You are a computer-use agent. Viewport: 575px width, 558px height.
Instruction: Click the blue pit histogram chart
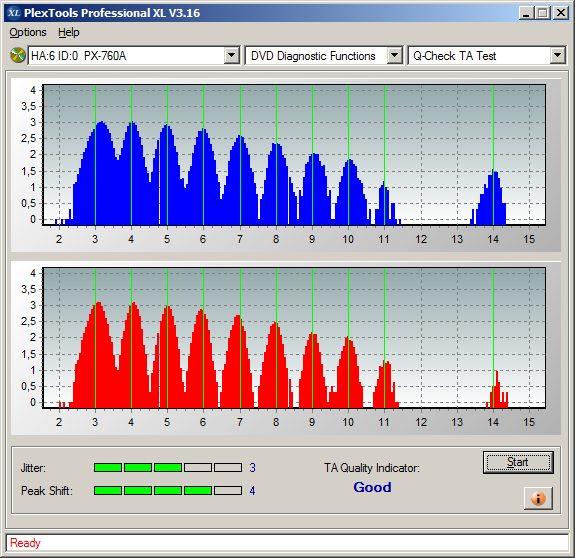click(x=294, y=155)
